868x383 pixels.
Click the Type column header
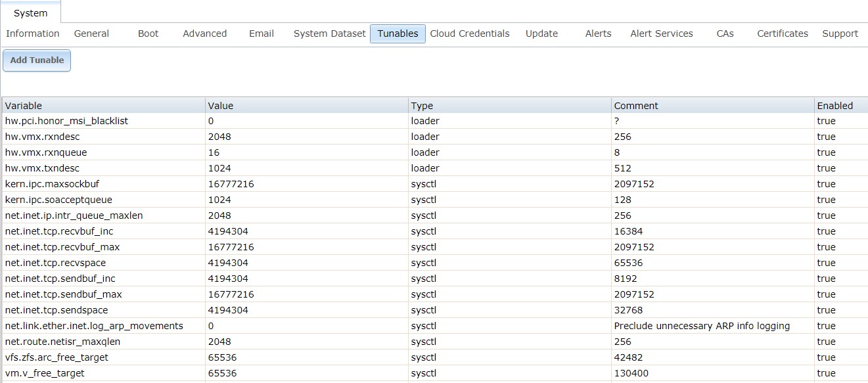pos(510,105)
